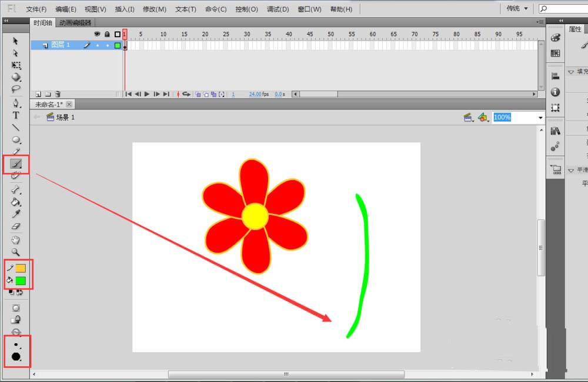The height and width of the screenshot is (382, 588).
Task: Go to first frame button
Action: [x=128, y=94]
